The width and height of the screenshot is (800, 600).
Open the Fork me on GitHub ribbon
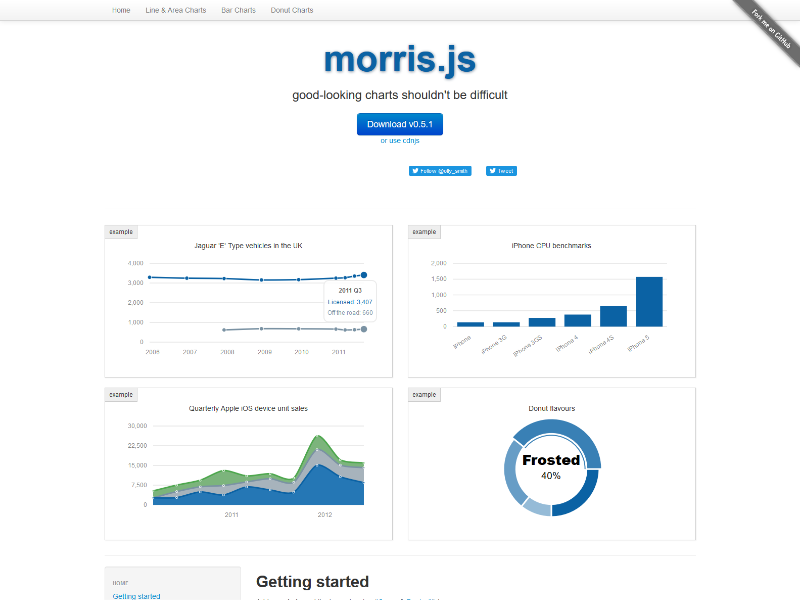[x=770, y=30]
